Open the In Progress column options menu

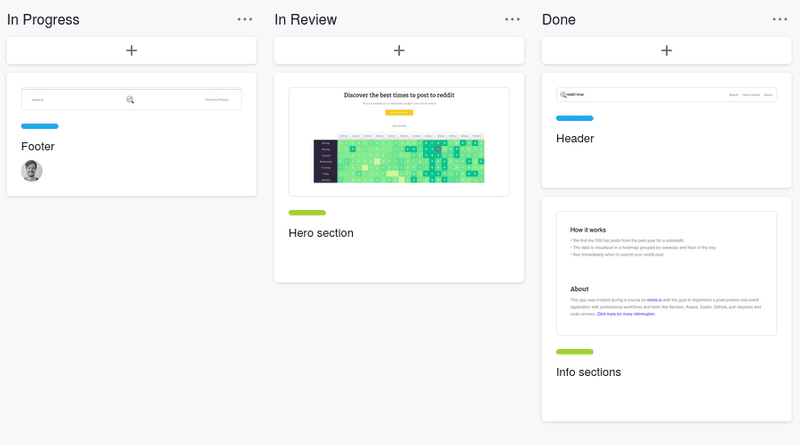coord(245,19)
